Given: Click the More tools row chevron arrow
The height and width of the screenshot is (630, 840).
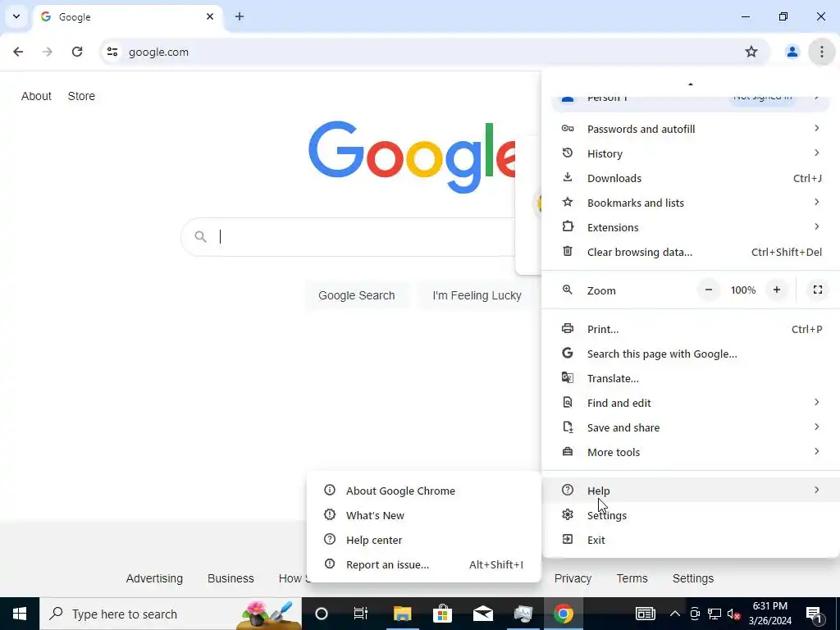Looking at the screenshot, I should coord(816,452).
